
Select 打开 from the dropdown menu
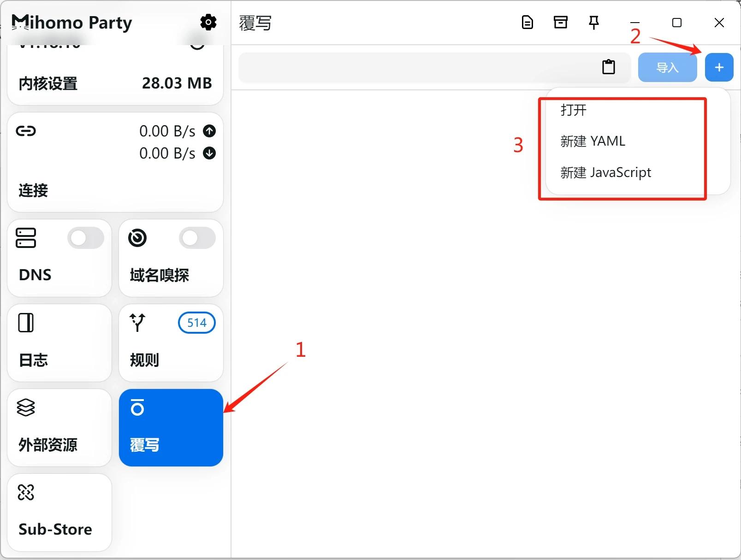click(574, 110)
